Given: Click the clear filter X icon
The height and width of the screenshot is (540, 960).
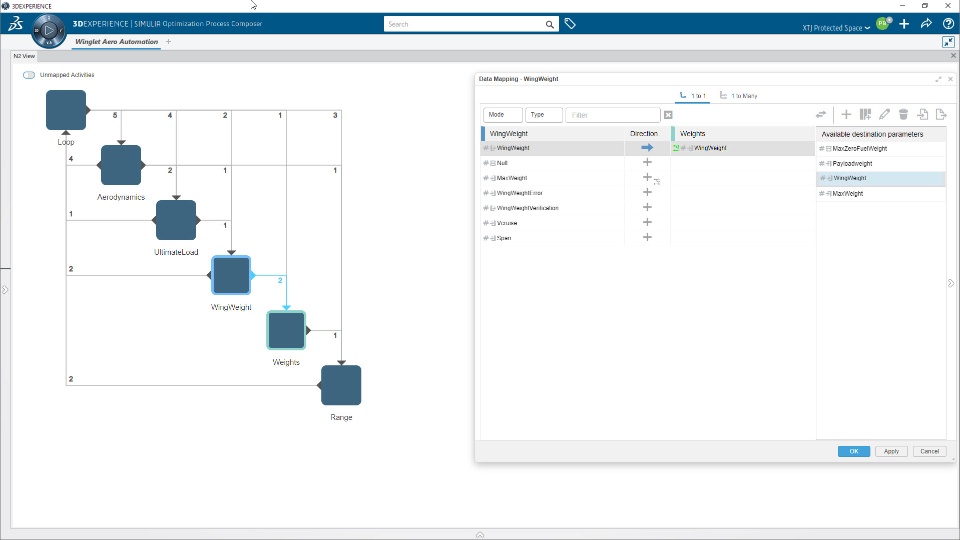Looking at the screenshot, I should [668, 115].
